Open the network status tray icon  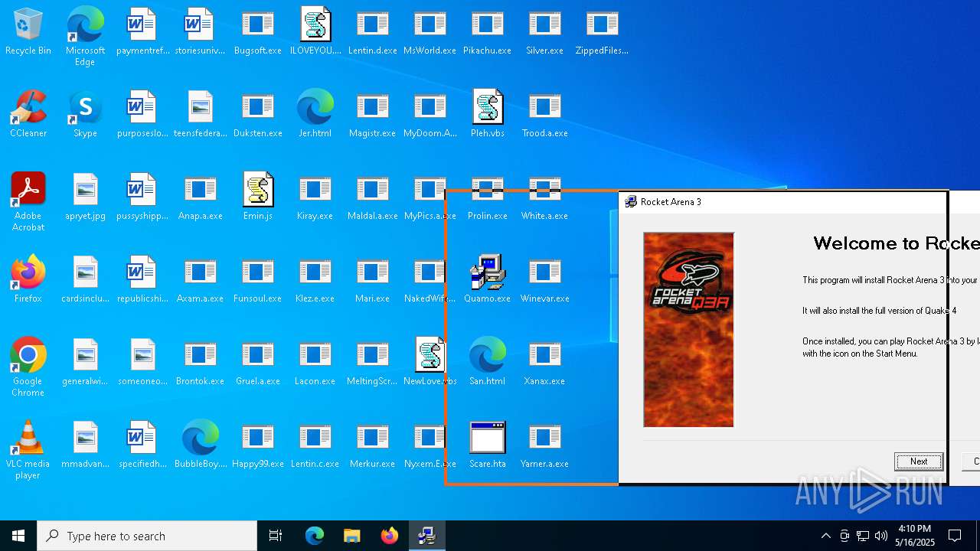(863, 536)
